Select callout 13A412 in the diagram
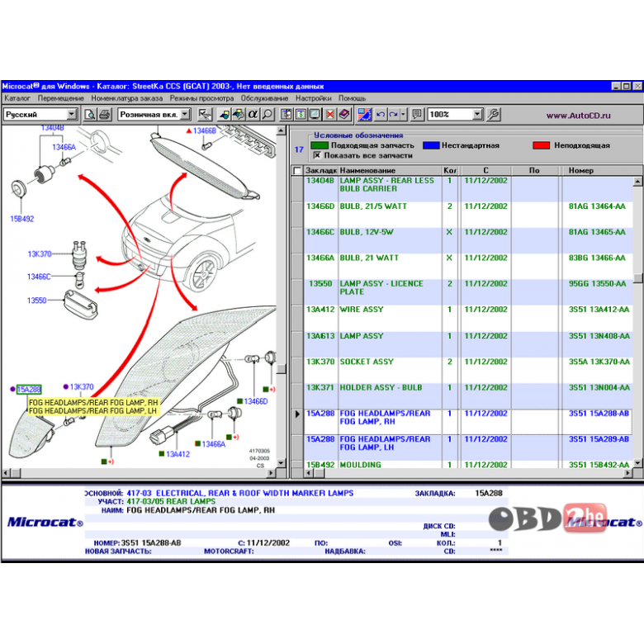 coord(178,454)
